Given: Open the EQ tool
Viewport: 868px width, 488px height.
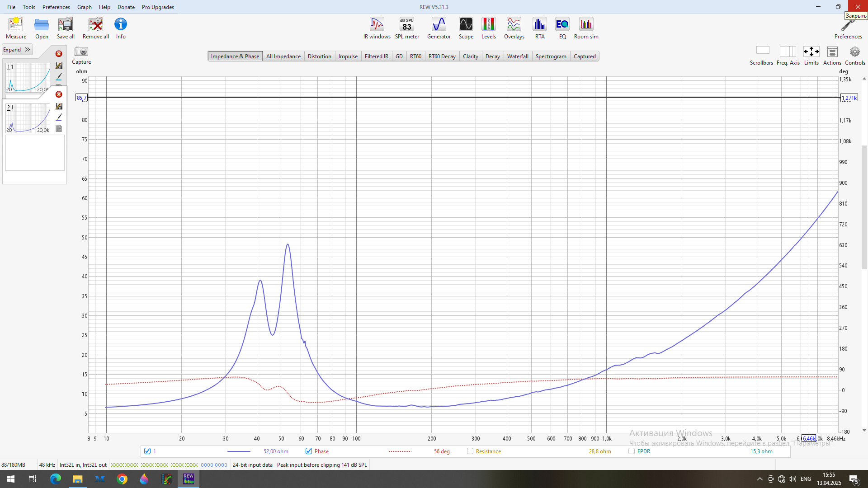Looking at the screenshot, I should point(562,28).
